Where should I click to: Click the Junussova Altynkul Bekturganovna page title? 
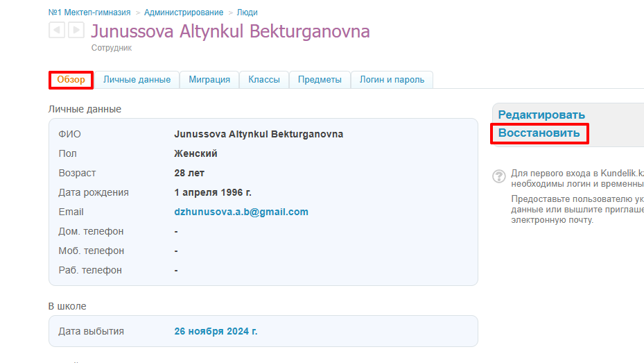[x=230, y=32]
